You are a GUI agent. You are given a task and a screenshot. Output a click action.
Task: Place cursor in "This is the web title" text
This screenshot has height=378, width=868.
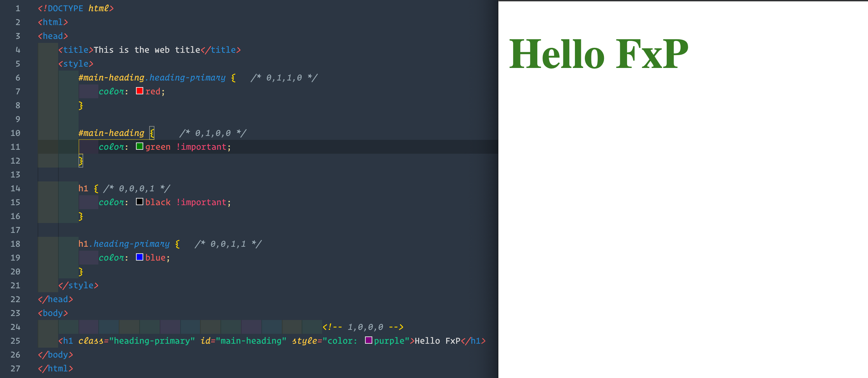click(147, 50)
